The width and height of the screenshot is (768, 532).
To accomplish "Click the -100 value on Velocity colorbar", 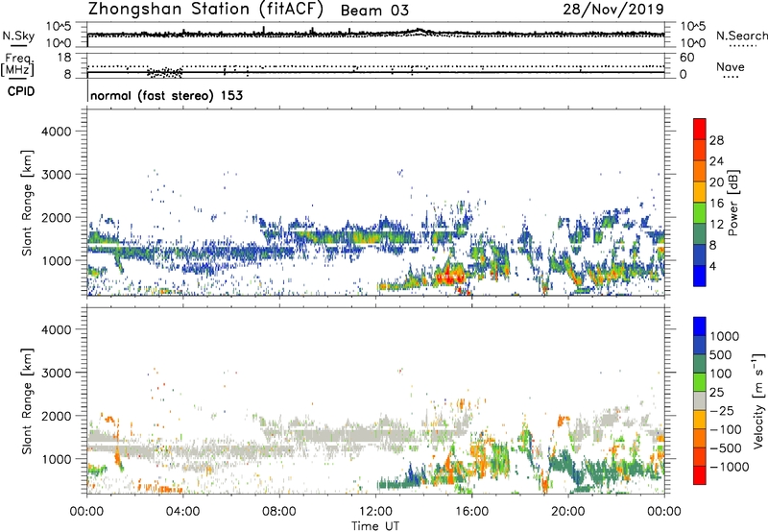I will click(x=725, y=429).
